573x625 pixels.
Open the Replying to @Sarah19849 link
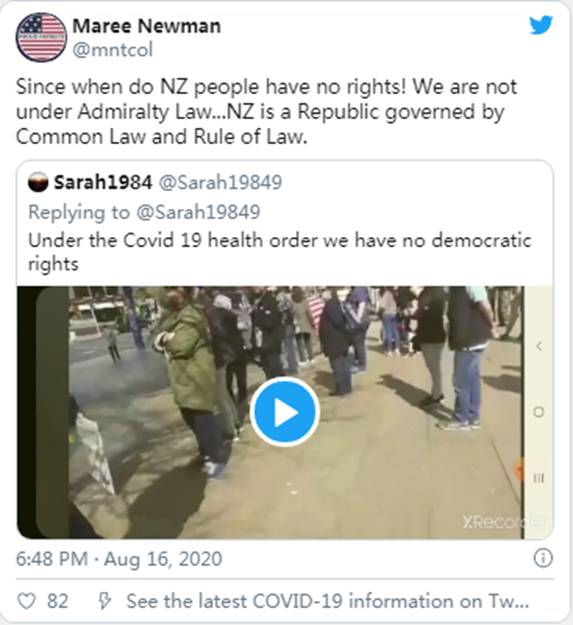click(144, 212)
